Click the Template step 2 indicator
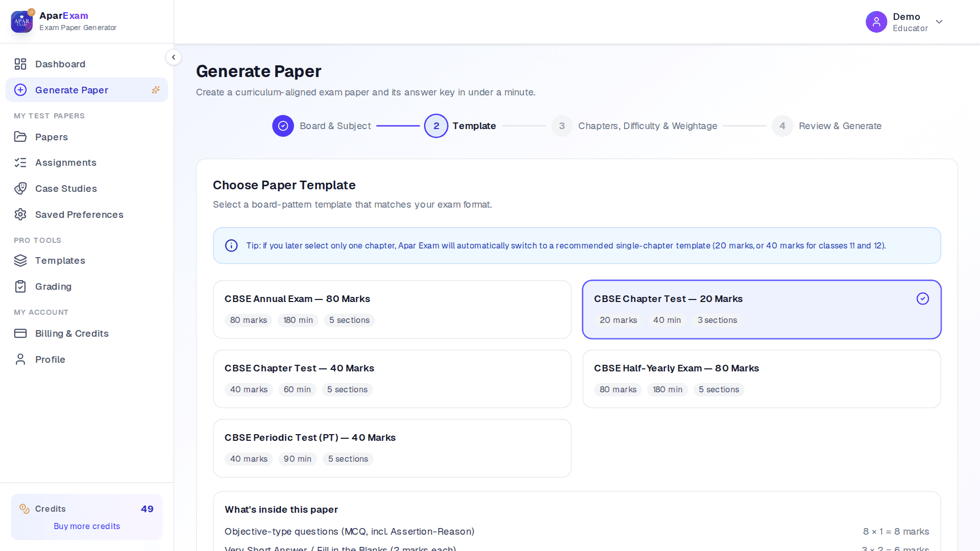This screenshot has width=980, height=551. (x=436, y=126)
